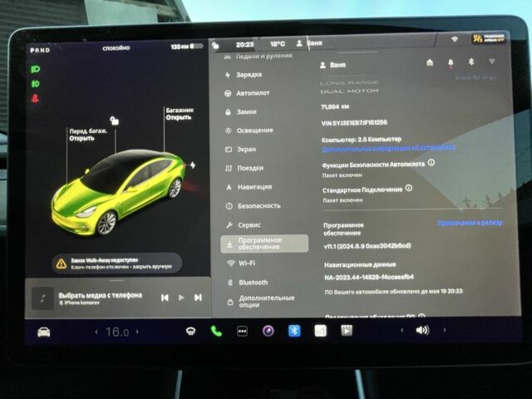This screenshot has height=399, width=532.
Task: Tap the charge port lightning icon
Action: tap(194, 165)
